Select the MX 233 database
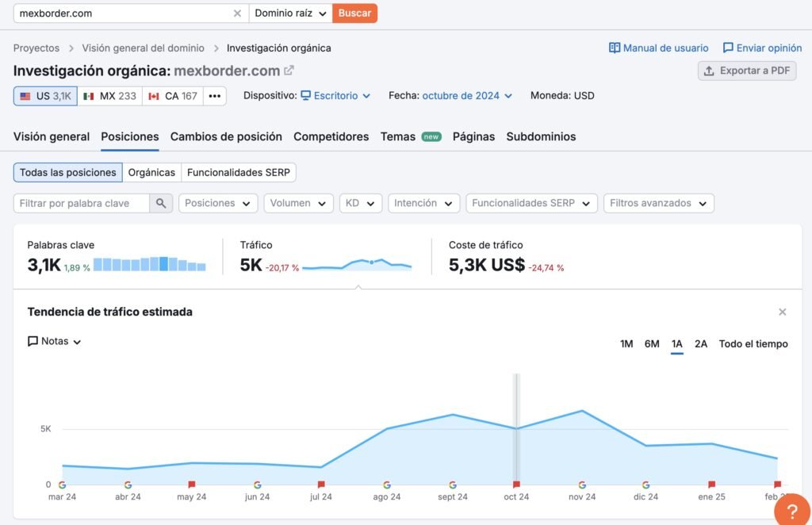The height and width of the screenshot is (525, 812). pyautogui.click(x=109, y=96)
